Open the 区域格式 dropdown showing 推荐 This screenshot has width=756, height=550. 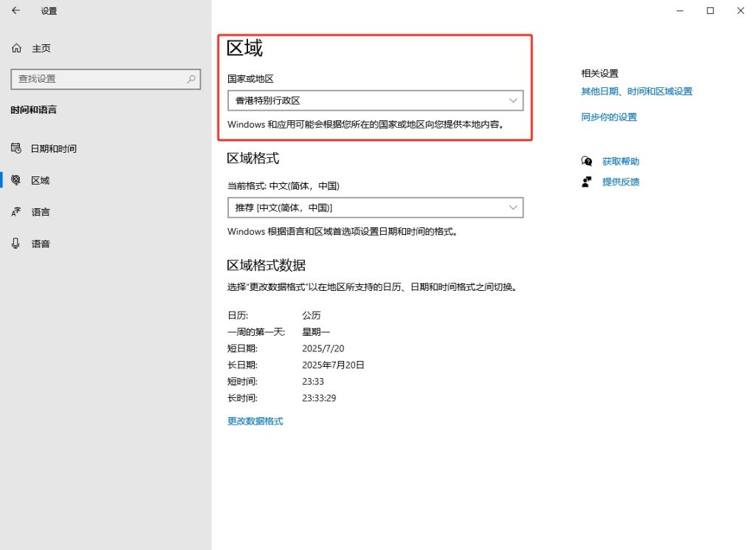(375, 208)
